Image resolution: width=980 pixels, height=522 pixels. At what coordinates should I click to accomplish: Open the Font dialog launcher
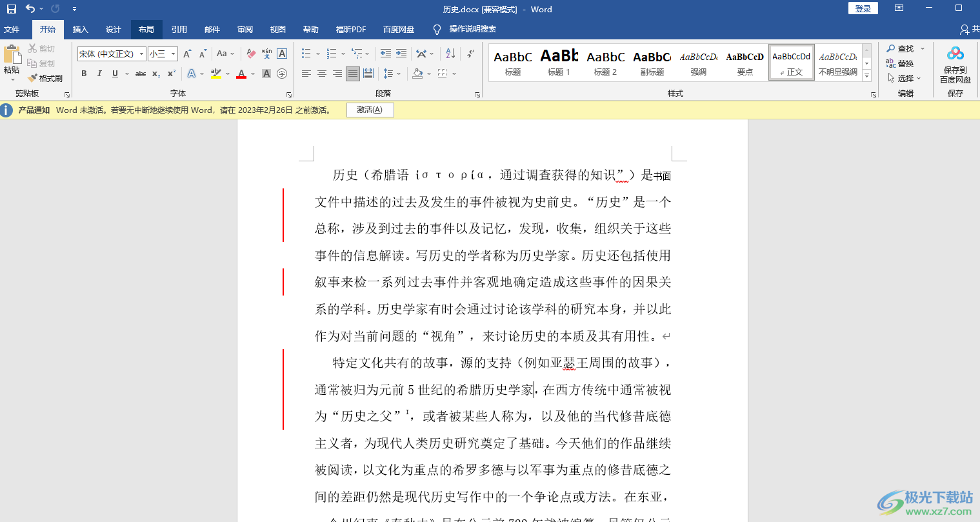click(289, 94)
